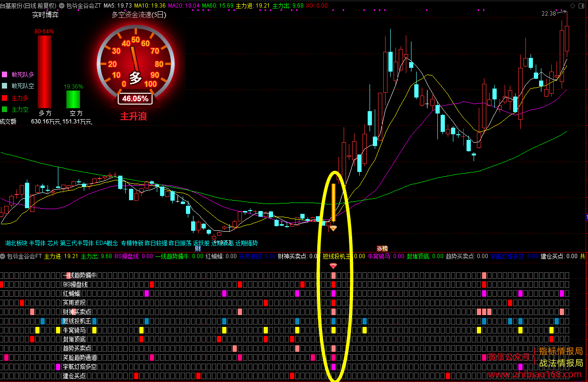Click BS操盘线: 0.00 in the lower header
588x382 pixels.
click(134, 256)
